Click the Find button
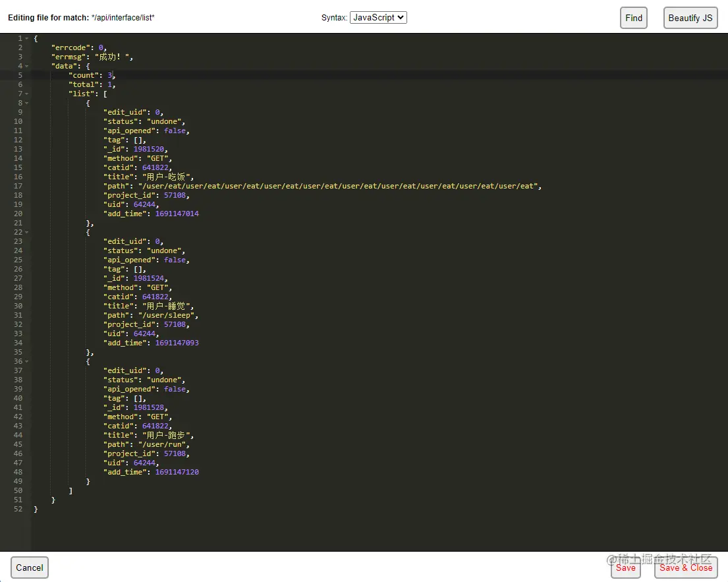 (634, 18)
